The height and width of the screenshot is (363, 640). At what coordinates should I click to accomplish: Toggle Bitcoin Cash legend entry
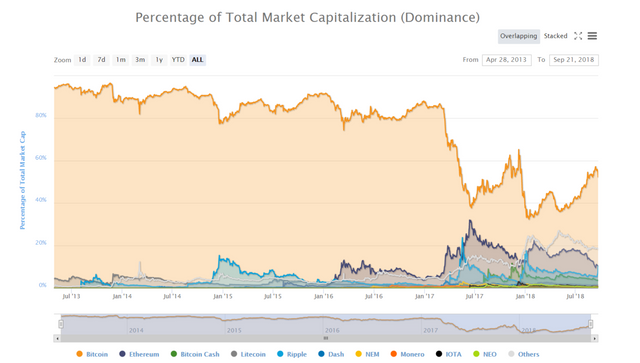(195, 354)
